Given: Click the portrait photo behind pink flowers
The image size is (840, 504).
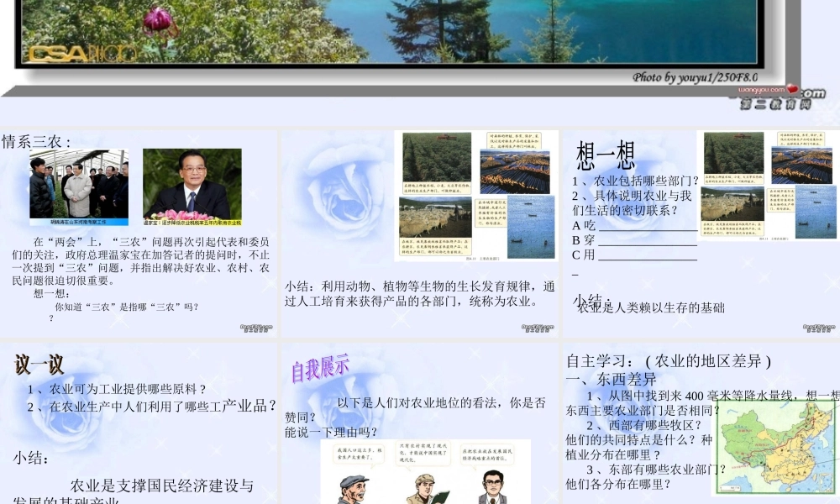Looking at the screenshot, I should pyautogui.click(x=192, y=187).
